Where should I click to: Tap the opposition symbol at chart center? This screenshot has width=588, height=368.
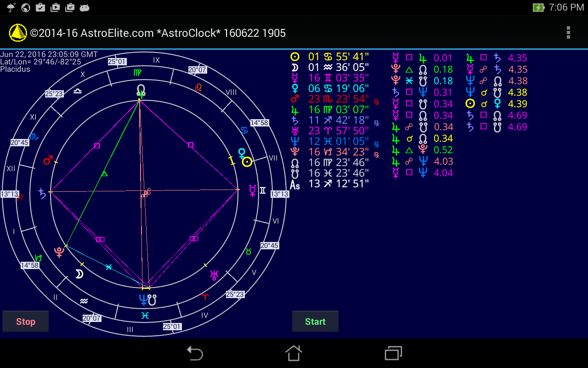[146, 193]
